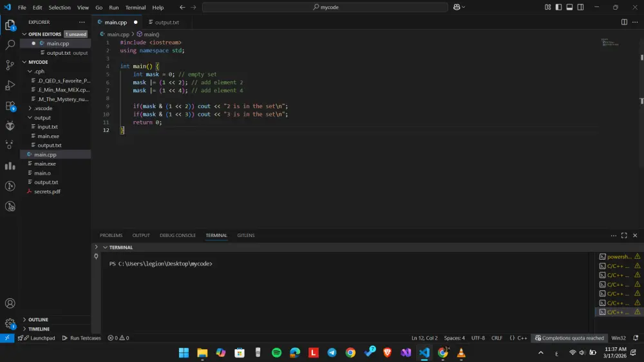Open the Extensions view
This screenshot has width=644, height=362.
pyautogui.click(x=10, y=106)
